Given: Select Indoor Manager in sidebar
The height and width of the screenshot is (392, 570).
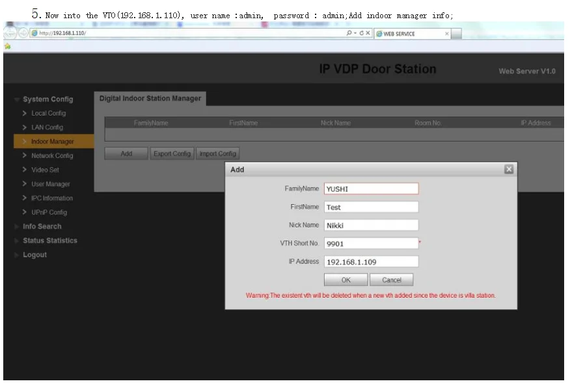Looking at the screenshot, I should tap(53, 141).
